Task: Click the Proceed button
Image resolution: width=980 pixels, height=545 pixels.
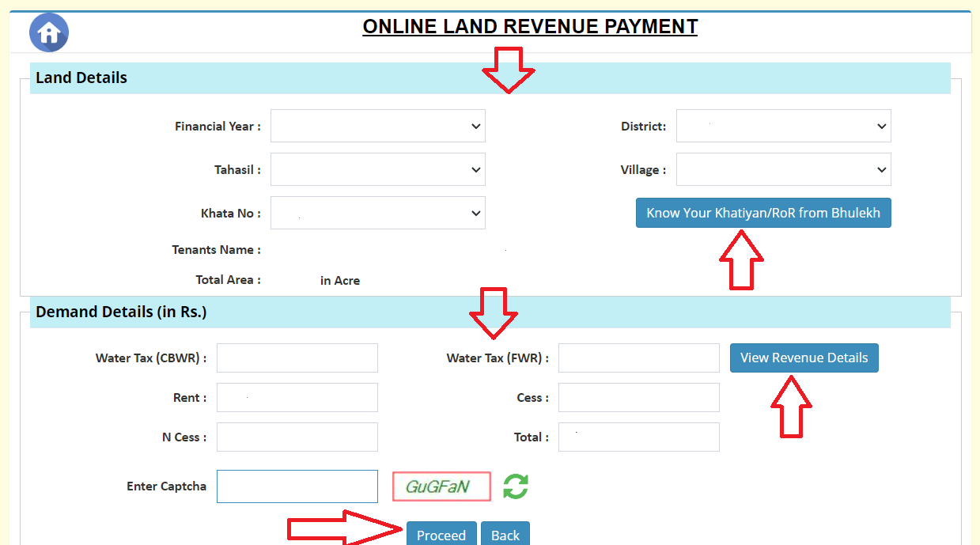Action: tap(441, 535)
